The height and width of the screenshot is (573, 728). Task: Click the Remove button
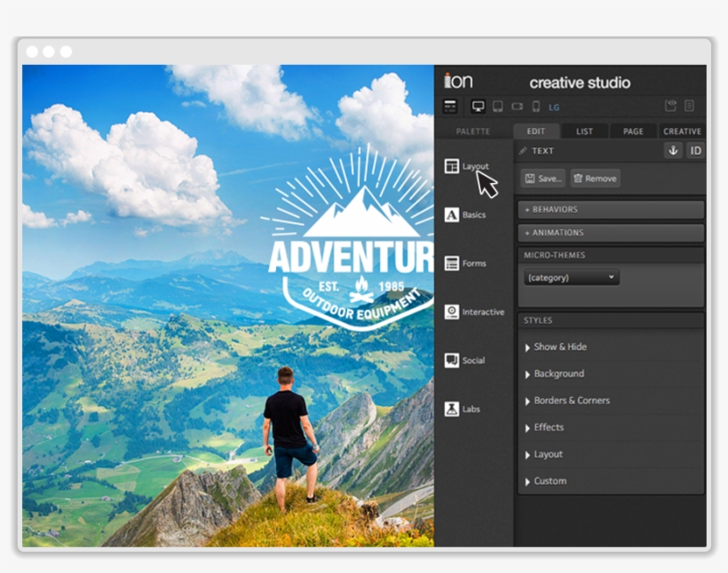tap(595, 179)
